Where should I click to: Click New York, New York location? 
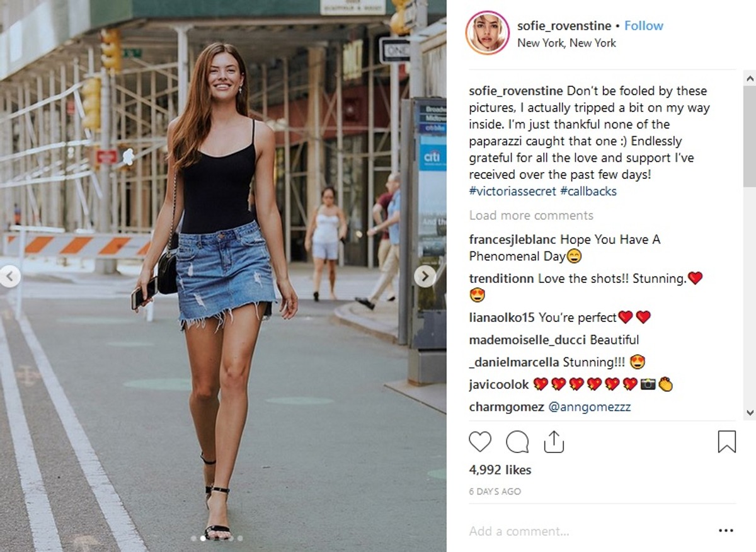coord(566,43)
